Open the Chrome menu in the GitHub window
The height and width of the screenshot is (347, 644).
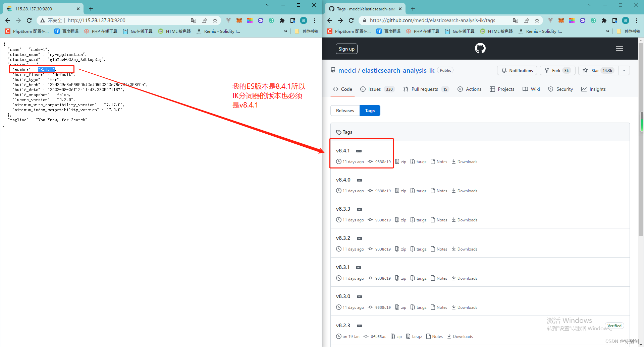point(636,20)
